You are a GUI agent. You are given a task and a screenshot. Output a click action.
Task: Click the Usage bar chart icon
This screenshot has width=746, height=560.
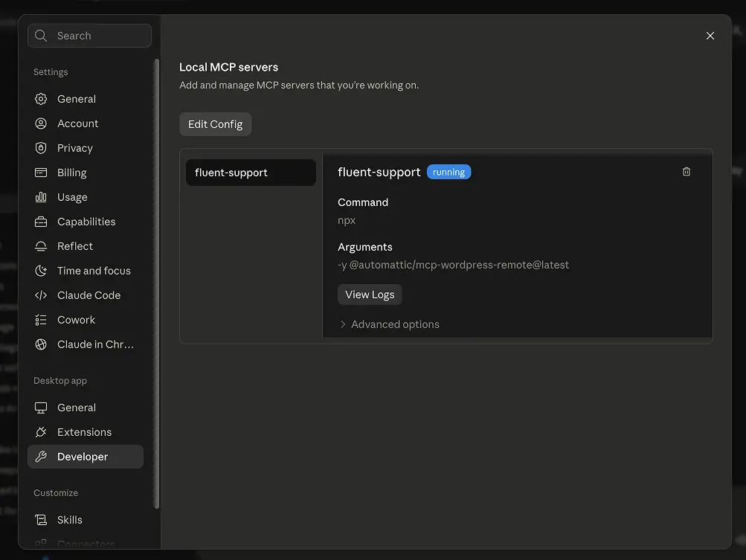click(41, 197)
